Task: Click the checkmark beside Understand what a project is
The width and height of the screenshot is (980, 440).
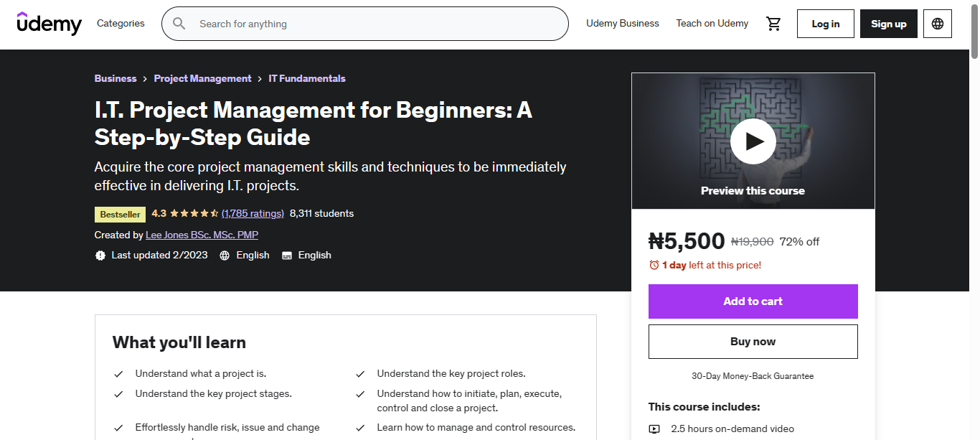Action: pos(118,374)
